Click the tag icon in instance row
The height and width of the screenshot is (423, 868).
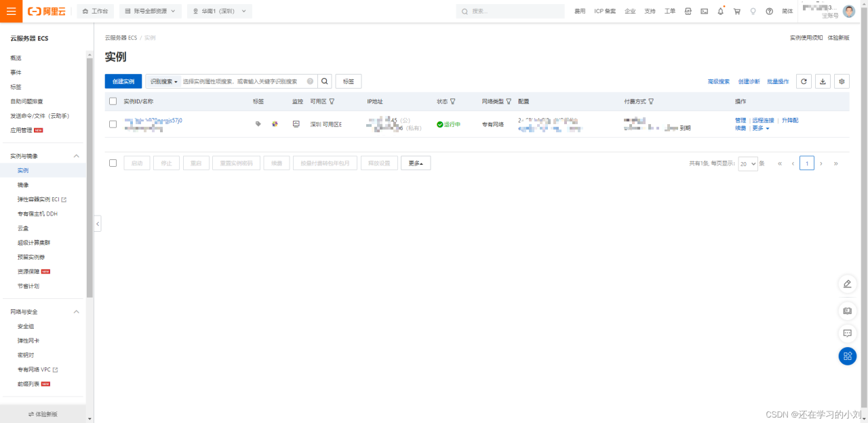258,124
